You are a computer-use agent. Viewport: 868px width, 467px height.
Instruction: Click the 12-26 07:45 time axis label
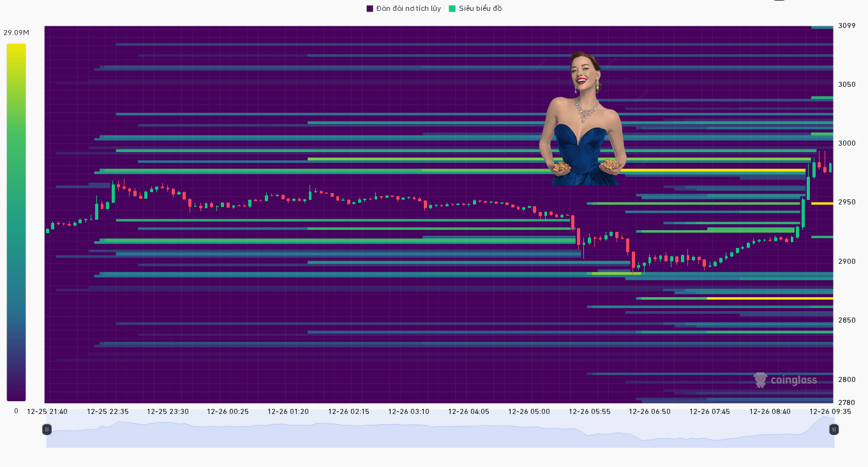pyautogui.click(x=710, y=411)
